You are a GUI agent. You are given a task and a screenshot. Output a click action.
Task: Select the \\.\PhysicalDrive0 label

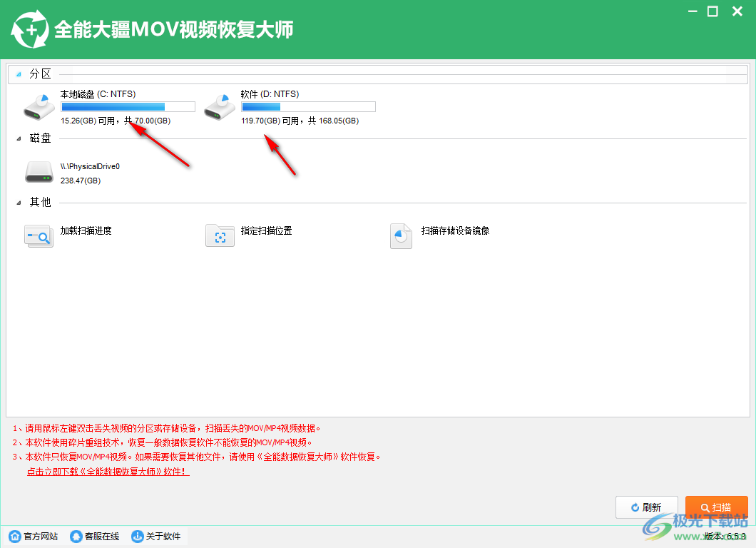click(90, 166)
